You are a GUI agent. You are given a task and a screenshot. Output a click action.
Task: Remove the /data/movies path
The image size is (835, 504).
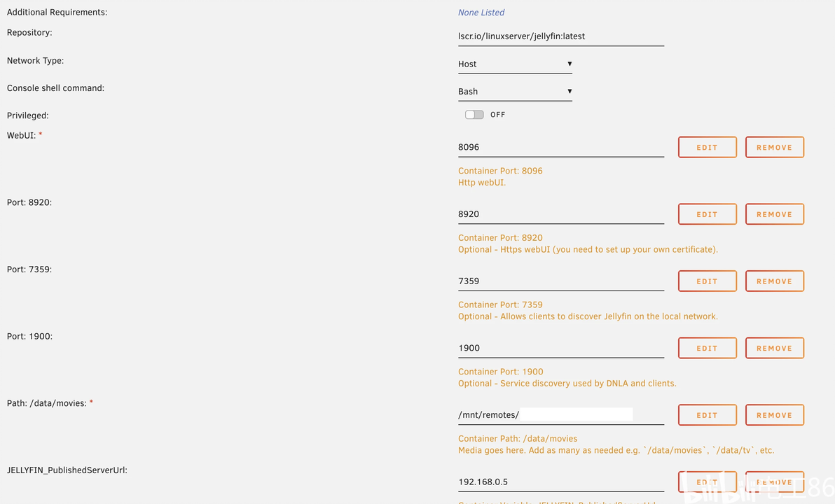click(774, 415)
